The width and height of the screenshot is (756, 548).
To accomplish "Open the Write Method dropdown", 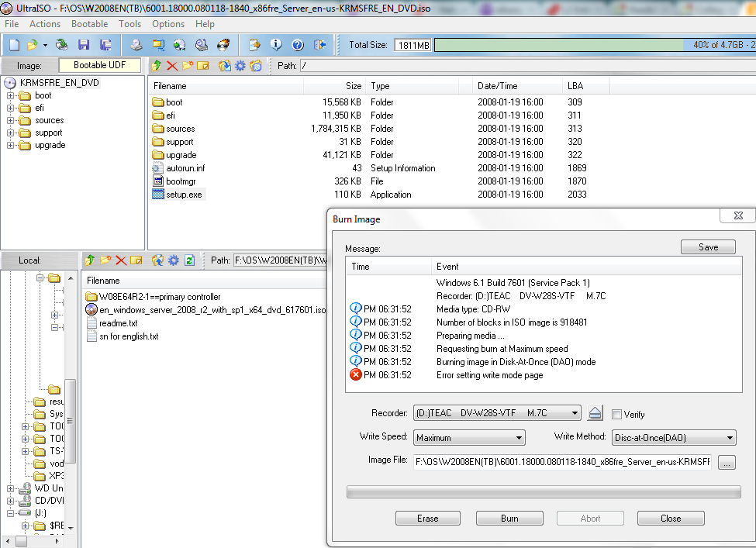I will tap(730, 438).
